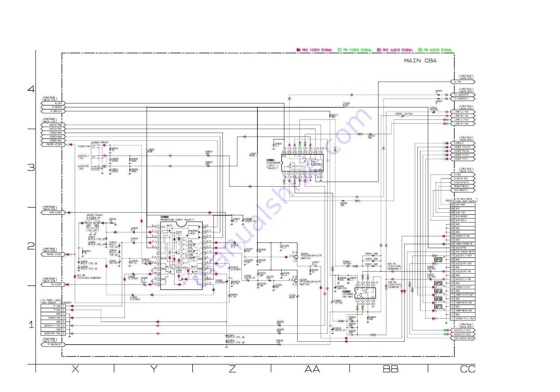Click the REC AUDIO SIGNAL legend arrow

pyautogui.click(x=379, y=50)
